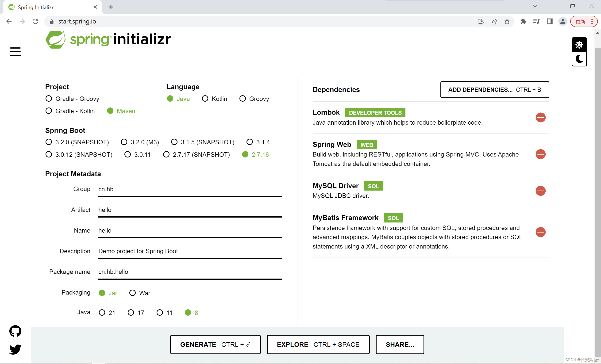The height and width of the screenshot is (364, 601).
Task: Go back in browser history
Action: tap(9, 21)
